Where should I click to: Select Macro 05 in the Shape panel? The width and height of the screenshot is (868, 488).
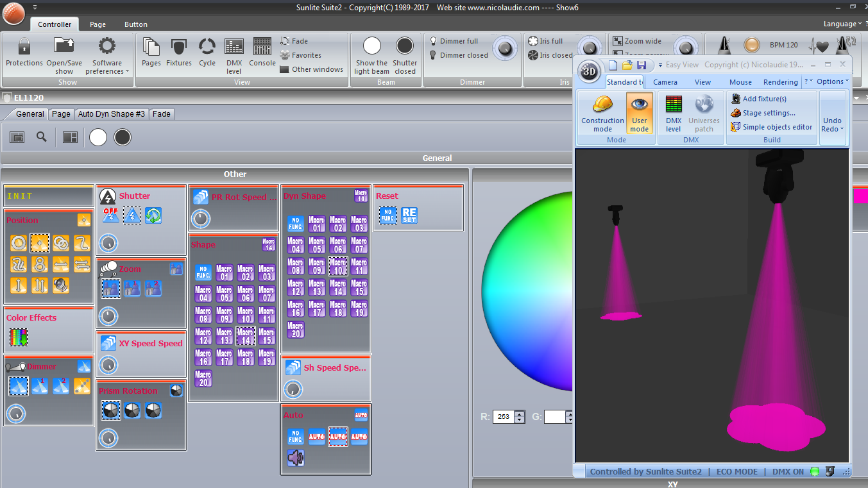click(x=224, y=294)
